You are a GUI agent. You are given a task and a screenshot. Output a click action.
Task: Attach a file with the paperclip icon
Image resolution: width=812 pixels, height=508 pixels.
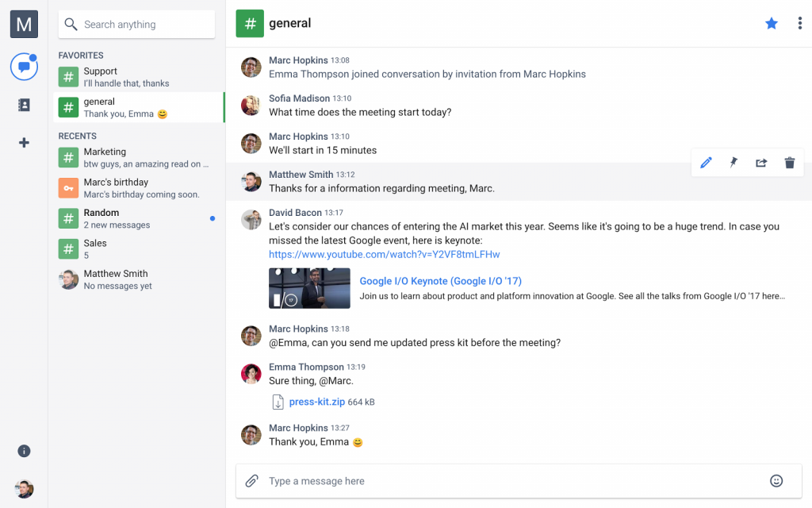point(253,480)
